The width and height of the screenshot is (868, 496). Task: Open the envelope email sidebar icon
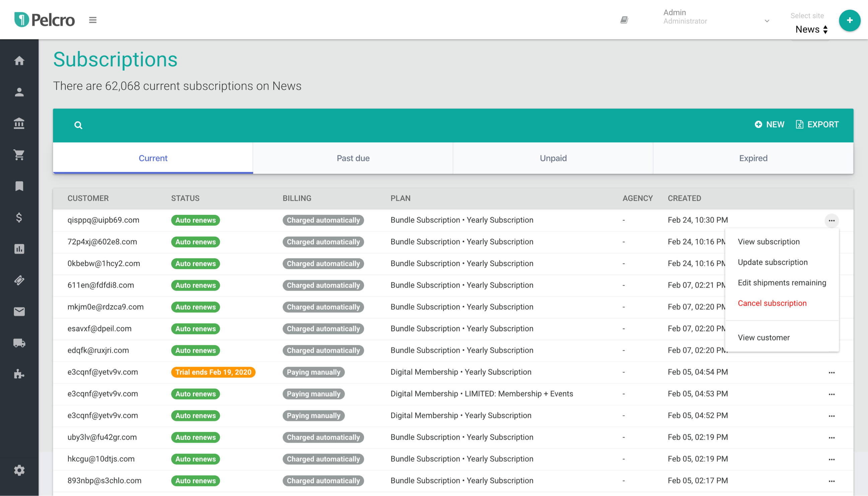(19, 311)
